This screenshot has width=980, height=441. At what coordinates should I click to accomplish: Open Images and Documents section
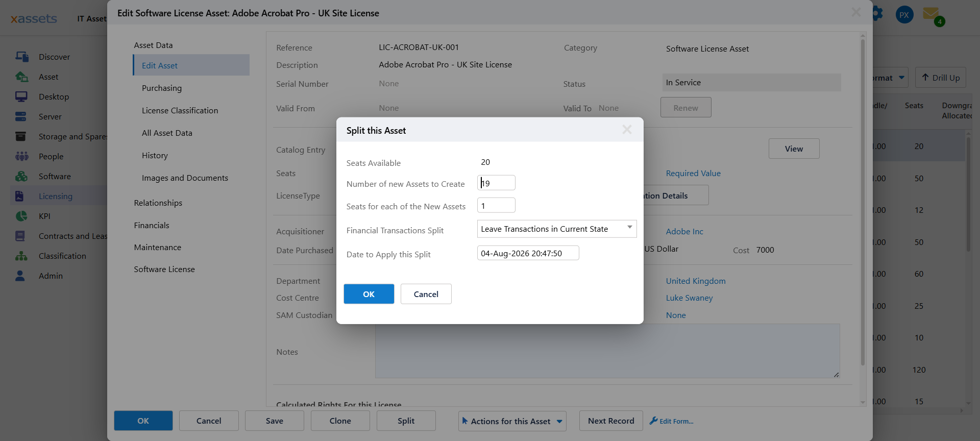point(185,178)
